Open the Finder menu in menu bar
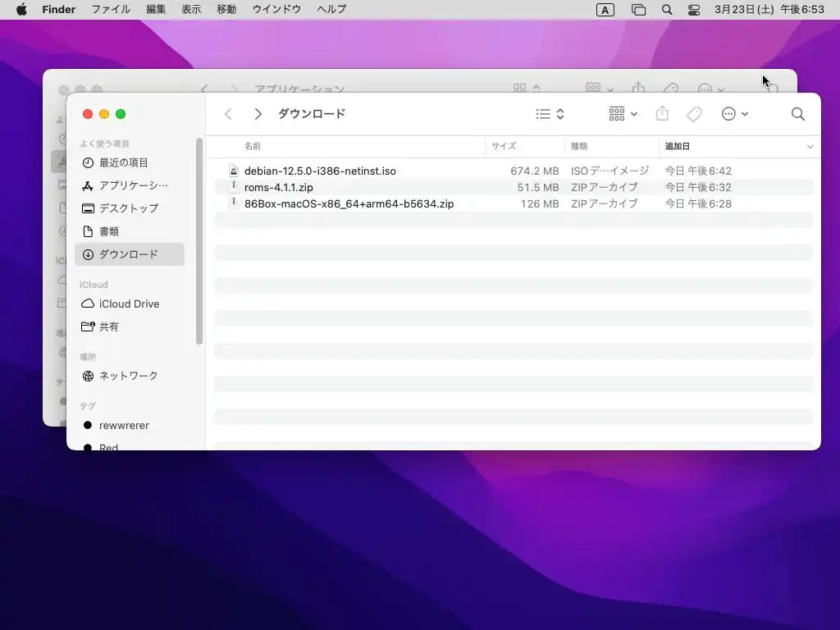Image resolution: width=840 pixels, height=630 pixels. 59,10
